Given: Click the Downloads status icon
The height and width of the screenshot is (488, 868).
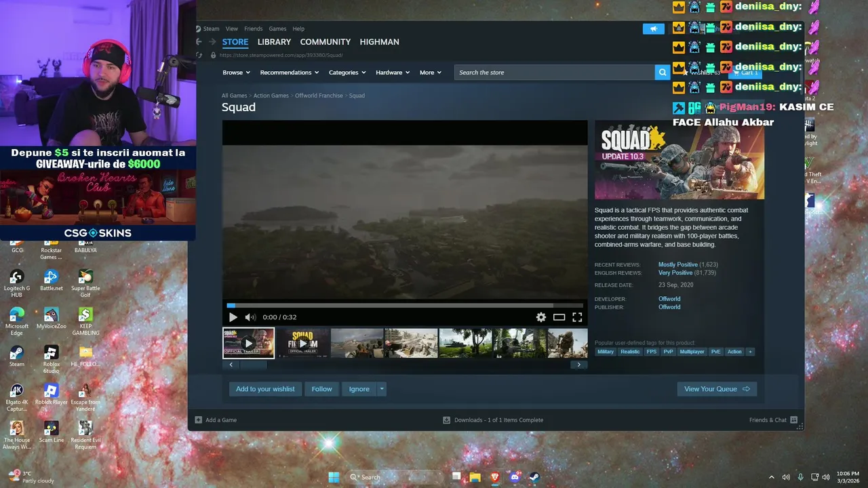Looking at the screenshot, I should point(446,420).
